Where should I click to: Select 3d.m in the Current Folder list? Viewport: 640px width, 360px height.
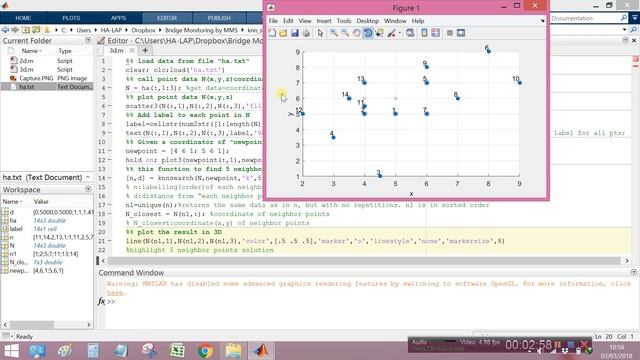tap(27, 70)
